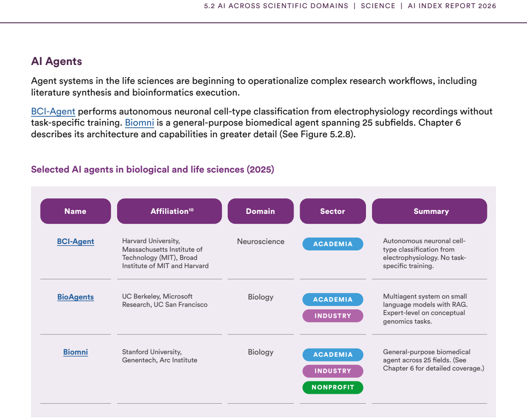The height and width of the screenshot is (420, 527).
Task: Follow the Biomni link in the table
Action: (x=75, y=352)
